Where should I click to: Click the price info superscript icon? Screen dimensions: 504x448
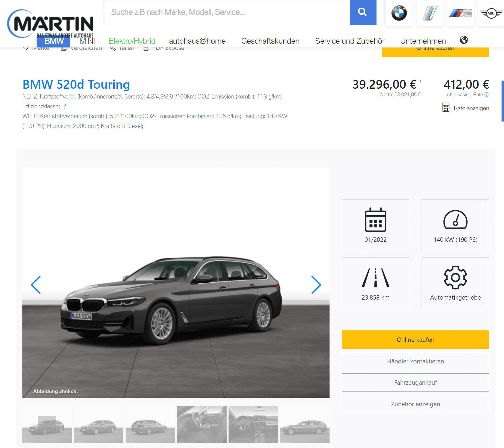[x=420, y=81]
